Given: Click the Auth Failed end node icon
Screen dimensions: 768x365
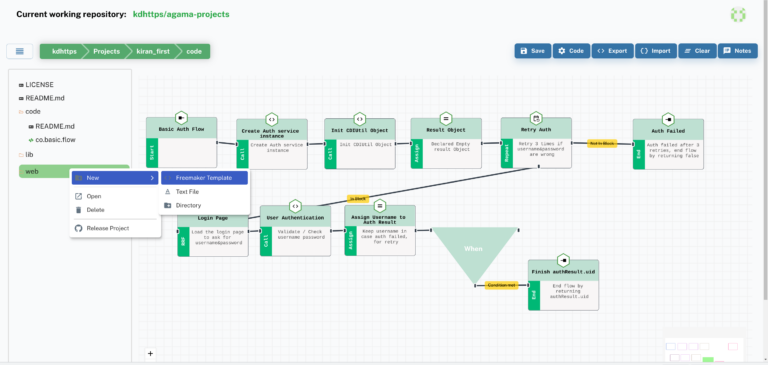Looking at the screenshot, I should point(668,119).
